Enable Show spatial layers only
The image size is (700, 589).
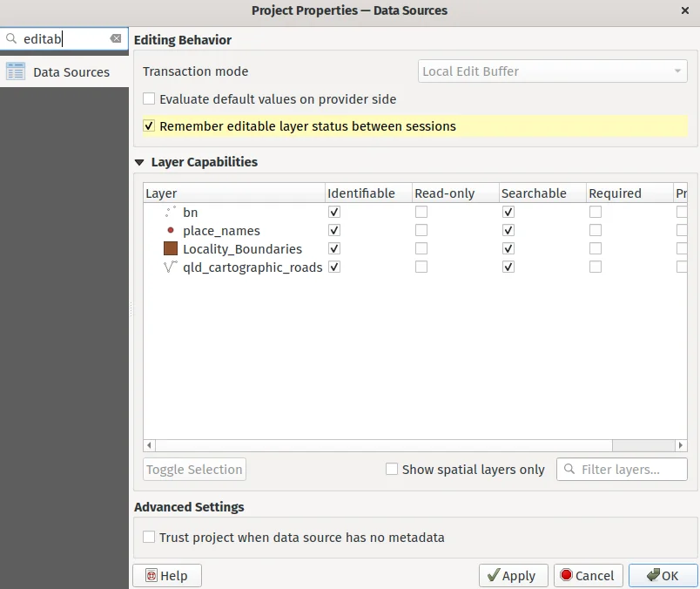point(392,469)
